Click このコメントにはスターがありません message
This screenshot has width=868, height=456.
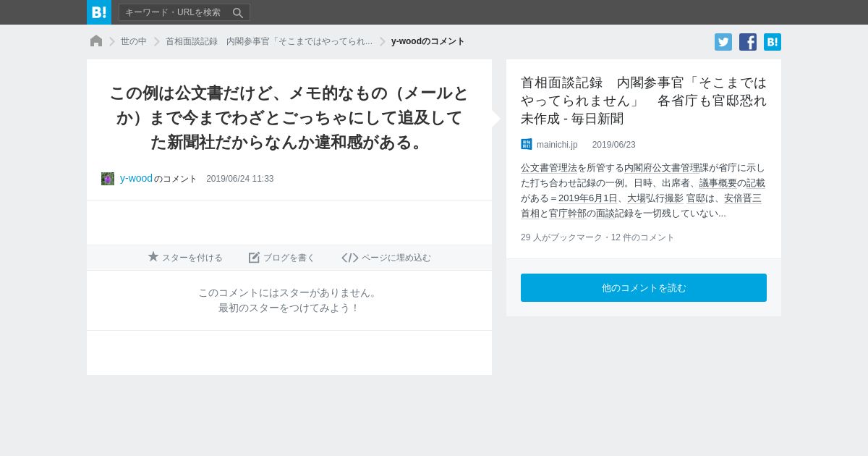pos(289,292)
